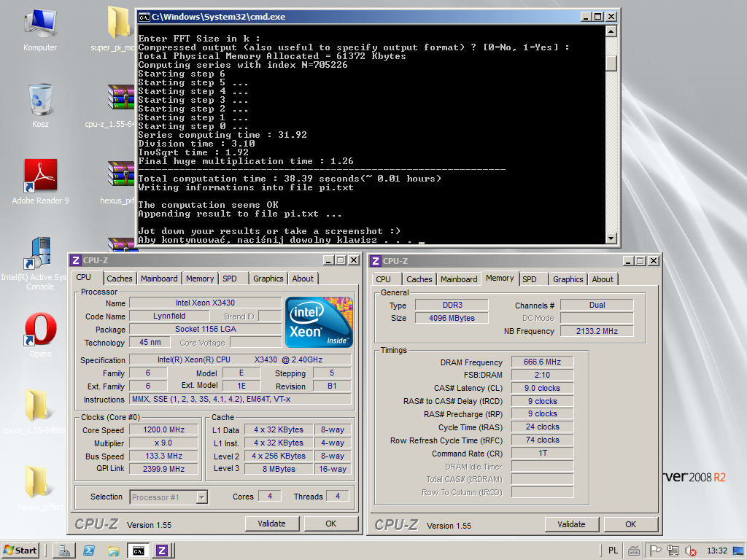
Task: Open the Komputer desktop icon
Action: 41,29
